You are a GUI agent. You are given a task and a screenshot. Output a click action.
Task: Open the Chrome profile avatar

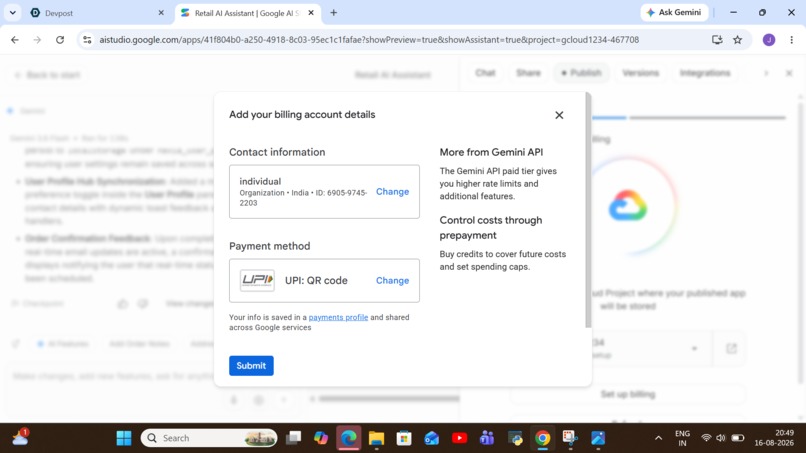click(769, 40)
